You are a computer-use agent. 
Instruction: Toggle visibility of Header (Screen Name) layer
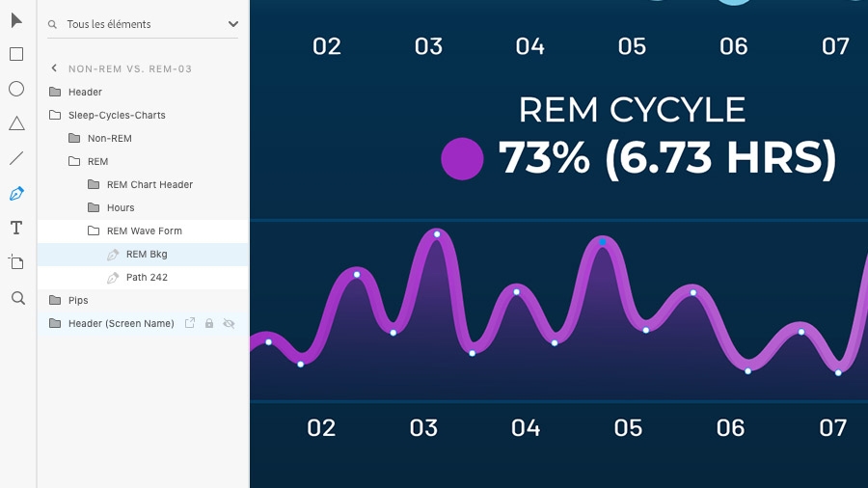229,324
